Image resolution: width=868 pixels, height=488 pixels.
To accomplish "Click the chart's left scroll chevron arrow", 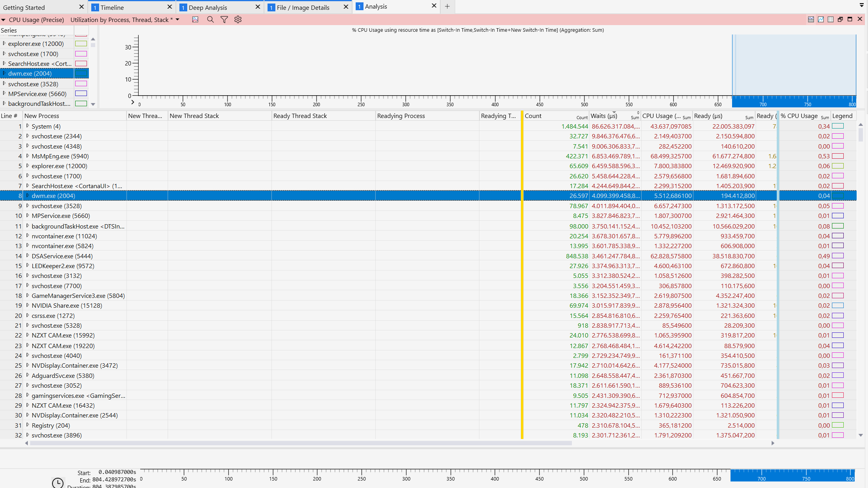I will coord(132,102).
